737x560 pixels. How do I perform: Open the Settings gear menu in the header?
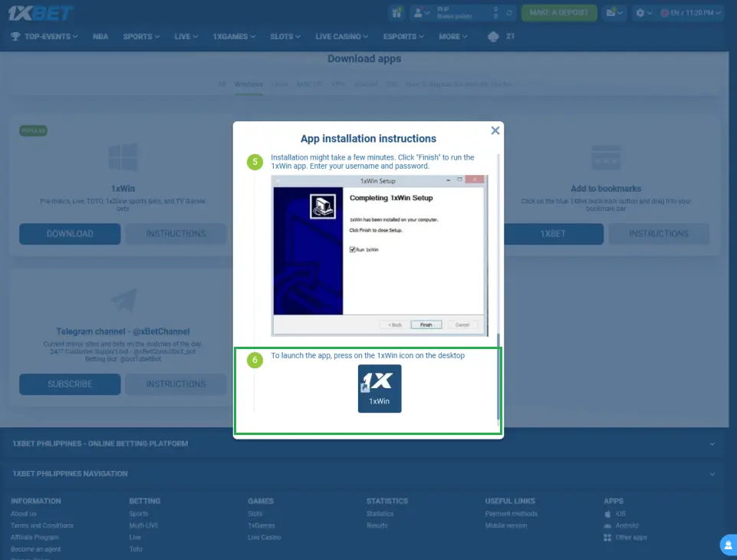[x=642, y=13]
